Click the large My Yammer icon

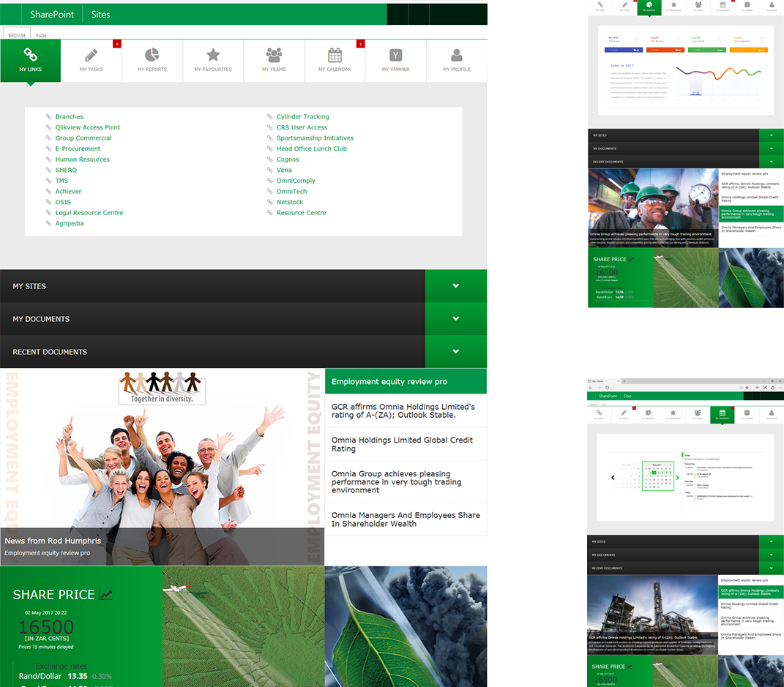pos(395,56)
